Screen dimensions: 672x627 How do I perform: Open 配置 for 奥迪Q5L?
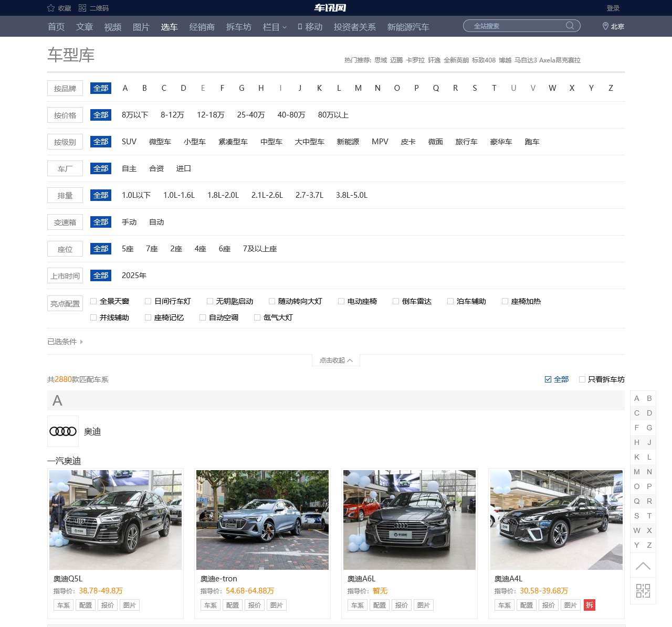click(x=86, y=605)
